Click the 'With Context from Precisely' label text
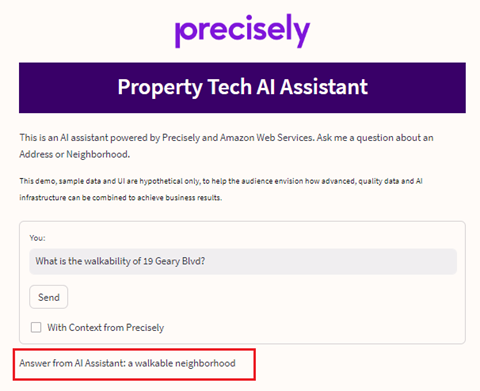480x391 pixels. point(106,328)
